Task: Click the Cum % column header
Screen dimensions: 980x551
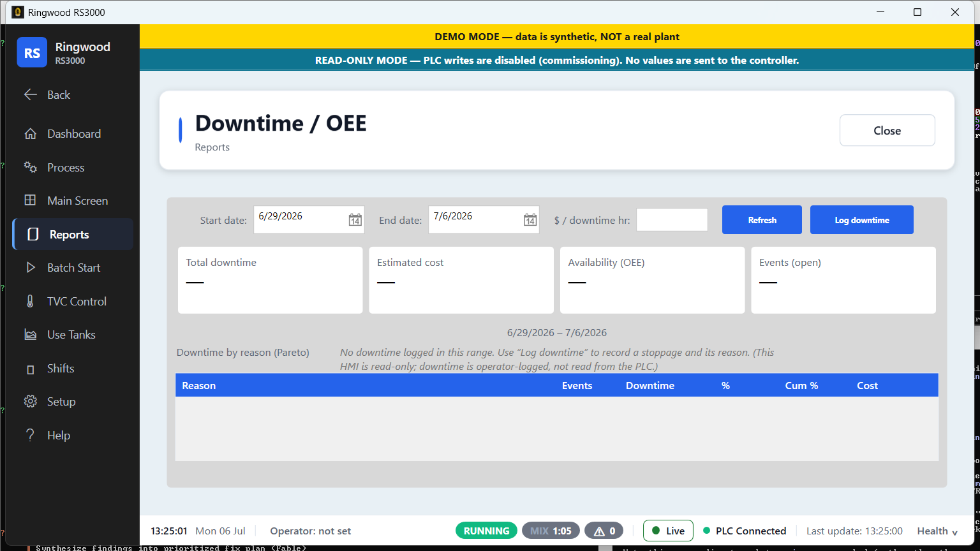Action: coord(801,386)
